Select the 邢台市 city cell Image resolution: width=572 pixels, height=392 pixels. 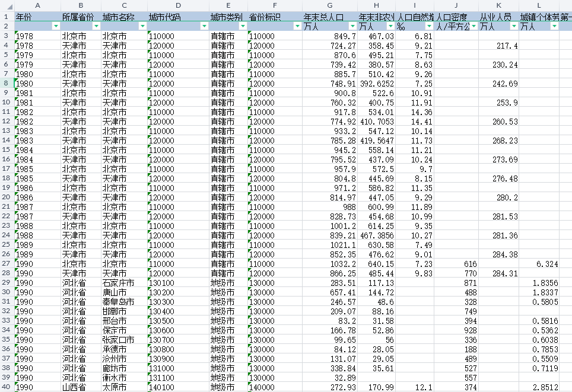pyautogui.click(x=124, y=320)
